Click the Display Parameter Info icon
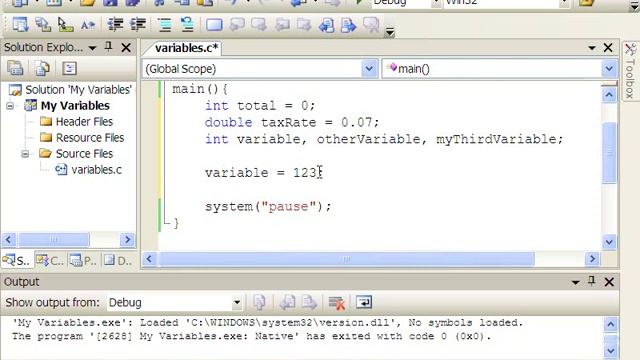The width and height of the screenshot is (640, 360). (42, 24)
